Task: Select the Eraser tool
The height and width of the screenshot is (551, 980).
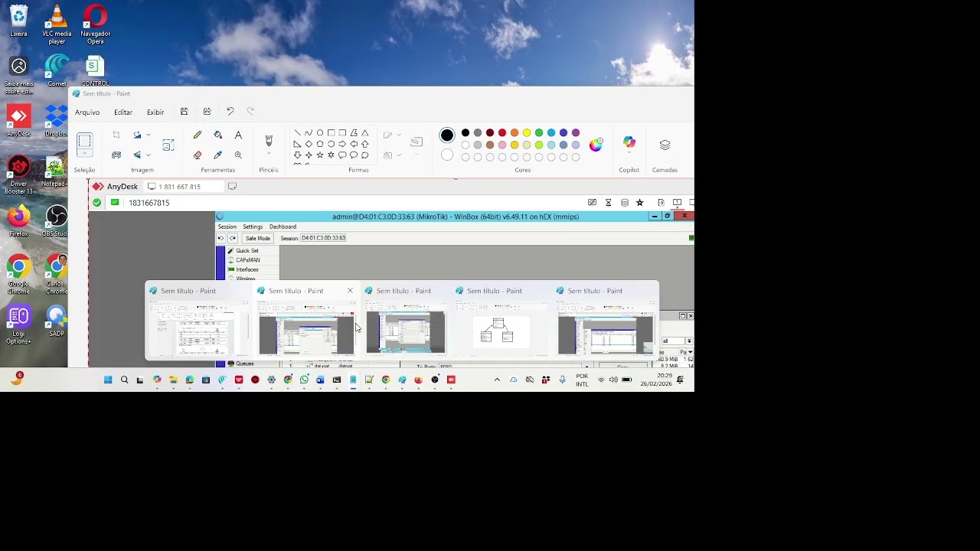Action: coord(198,155)
